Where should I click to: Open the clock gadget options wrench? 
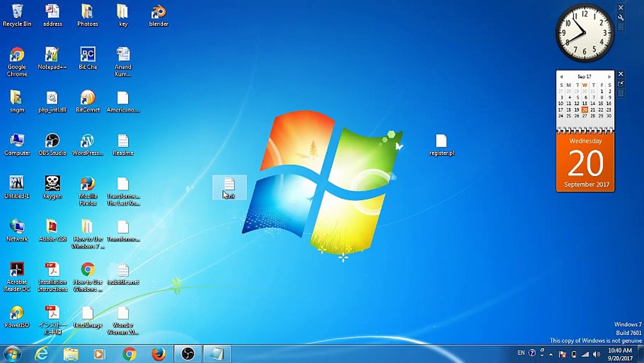point(621,17)
